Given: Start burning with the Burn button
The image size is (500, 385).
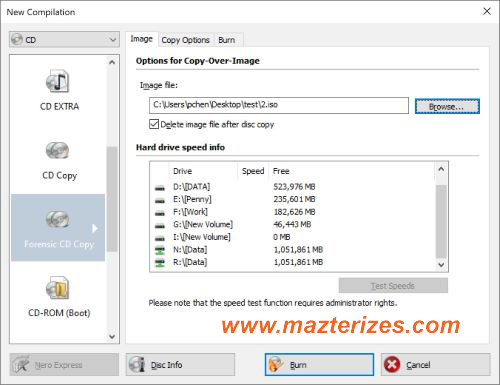Looking at the screenshot, I should click(319, 365).
